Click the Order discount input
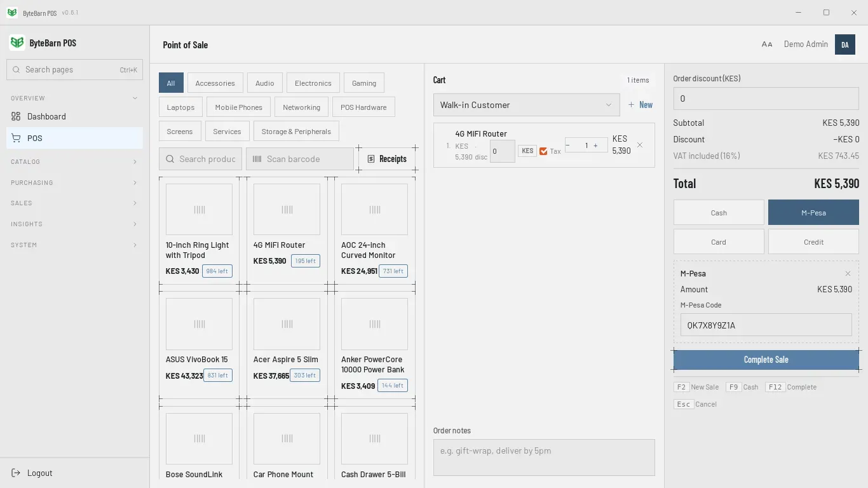 (766, 98)
